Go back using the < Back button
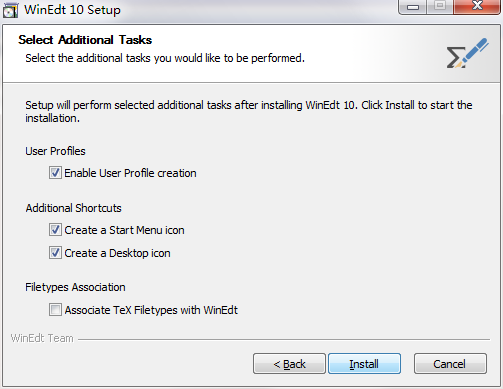This screenshot has height=389, width=503. coord(289,364)
